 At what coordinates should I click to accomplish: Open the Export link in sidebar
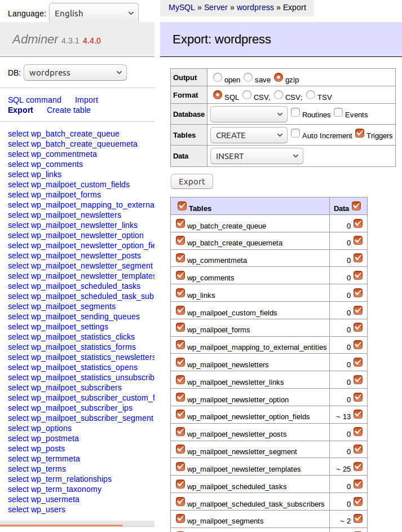point(21,110)
